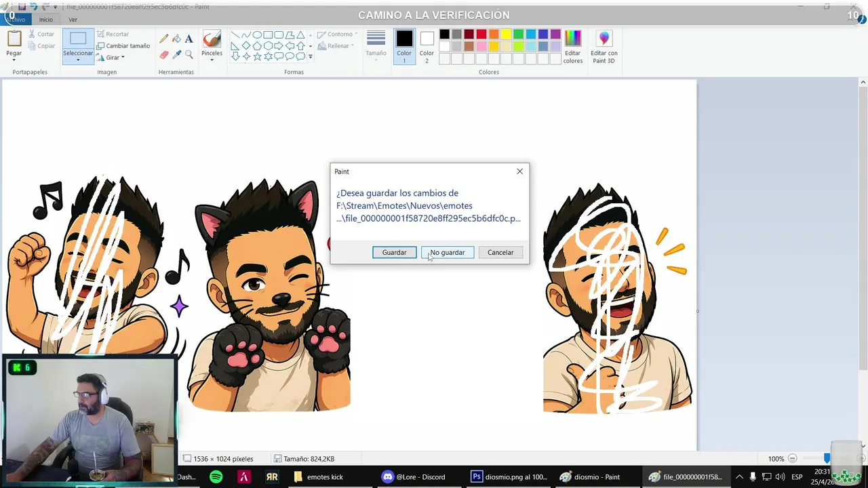Select the oval shape

pyautogui.click(x=257, y=35)
